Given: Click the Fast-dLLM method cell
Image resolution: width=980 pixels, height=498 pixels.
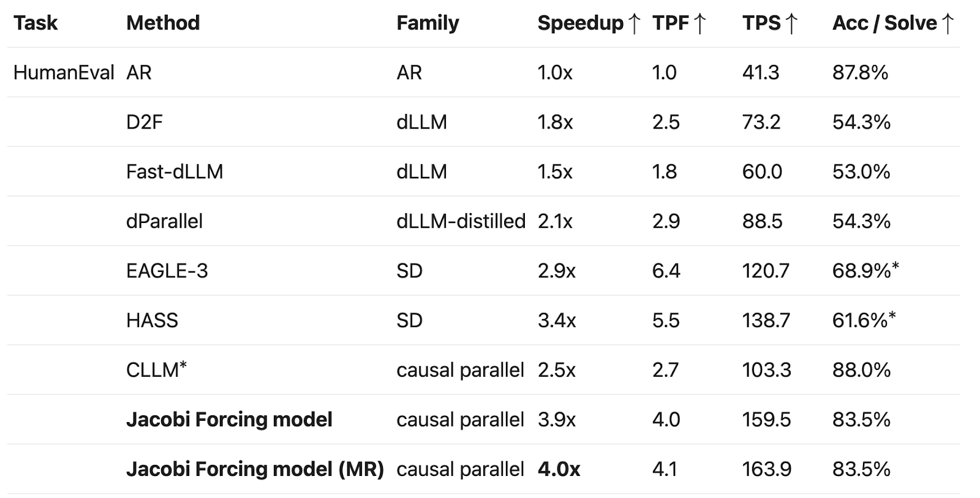Looking at the screenshot, I should click(x=175, y=172).
